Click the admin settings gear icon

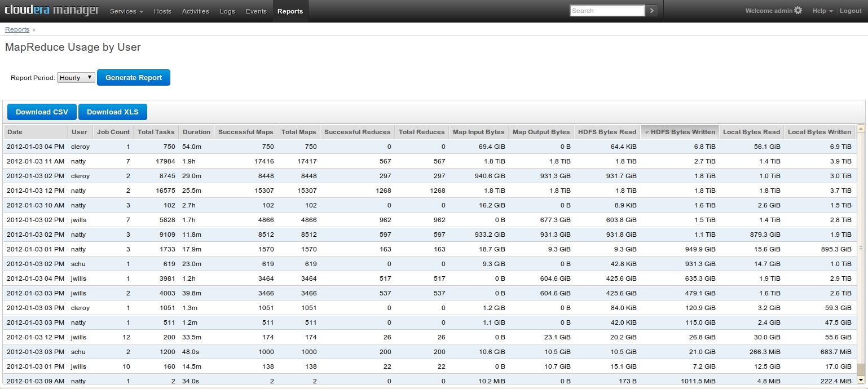coord(797,11)
